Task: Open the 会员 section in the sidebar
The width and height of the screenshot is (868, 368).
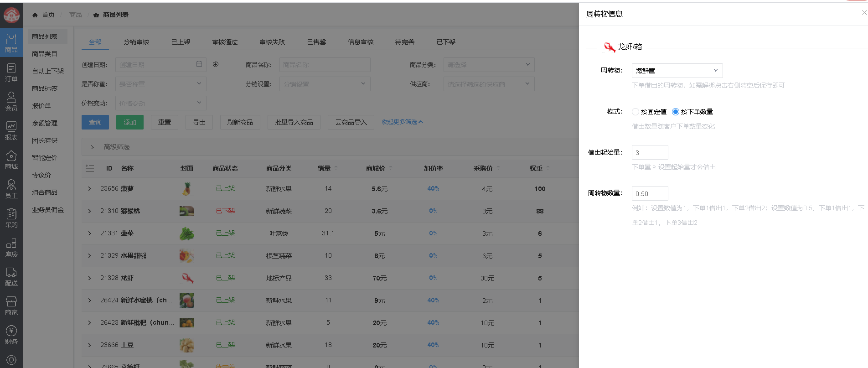Action: click(11, 102)
